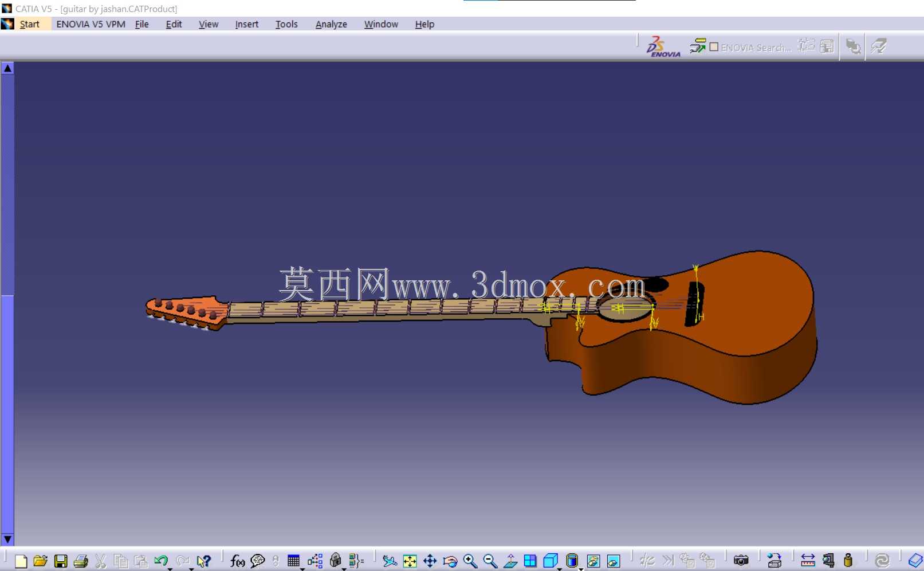Click the Shading cylinder view mode icon
924x571 pixels.
572,560
